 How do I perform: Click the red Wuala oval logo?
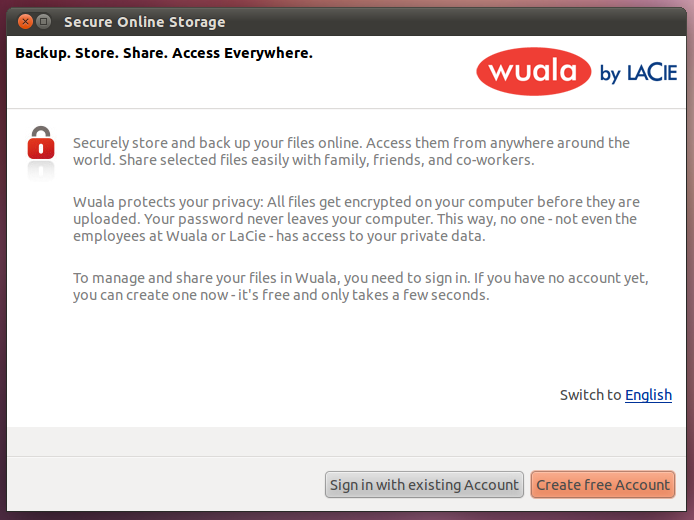click(533, 72)
